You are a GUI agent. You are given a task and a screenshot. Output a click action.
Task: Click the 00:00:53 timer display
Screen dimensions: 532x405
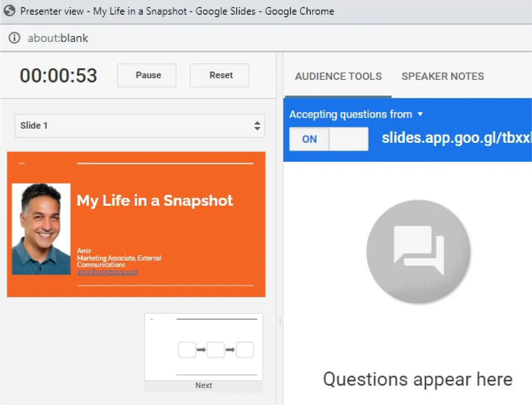point(58,75)
